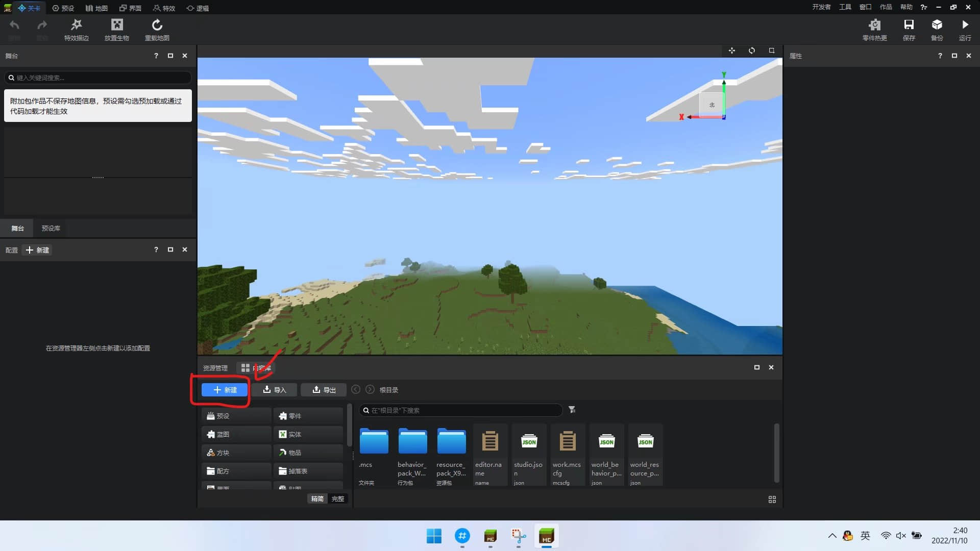This screenshot has height=551, width=980.
Task: Select the 零件 parts category
Action: point(308,416)
